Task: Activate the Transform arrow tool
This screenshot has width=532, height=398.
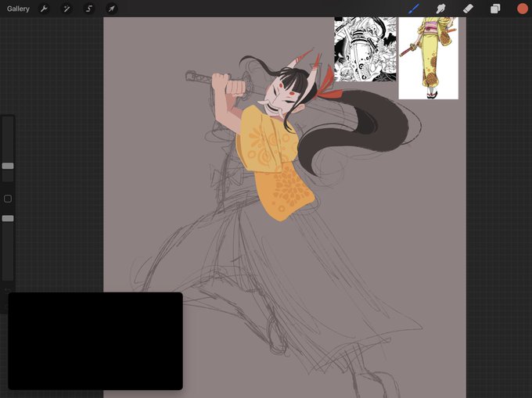Action: [x=112, y=9]
